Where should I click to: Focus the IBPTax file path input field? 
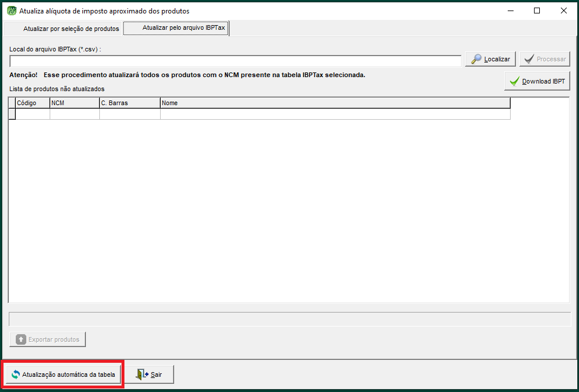tap(235, 61)
